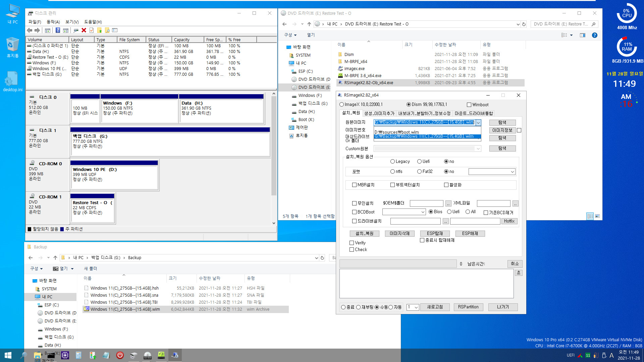Click the red power icon on taskbar
644x362 pixels.
(120, 355)
